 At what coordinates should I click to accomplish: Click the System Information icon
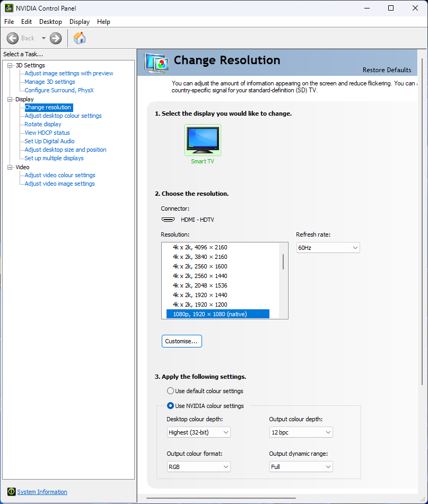point(11,491)
